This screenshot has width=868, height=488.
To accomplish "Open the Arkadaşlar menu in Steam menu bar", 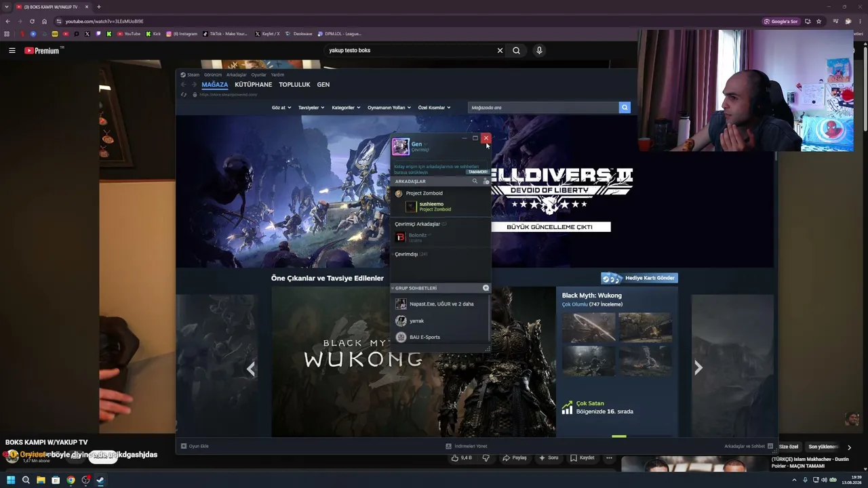I will 237,75.
